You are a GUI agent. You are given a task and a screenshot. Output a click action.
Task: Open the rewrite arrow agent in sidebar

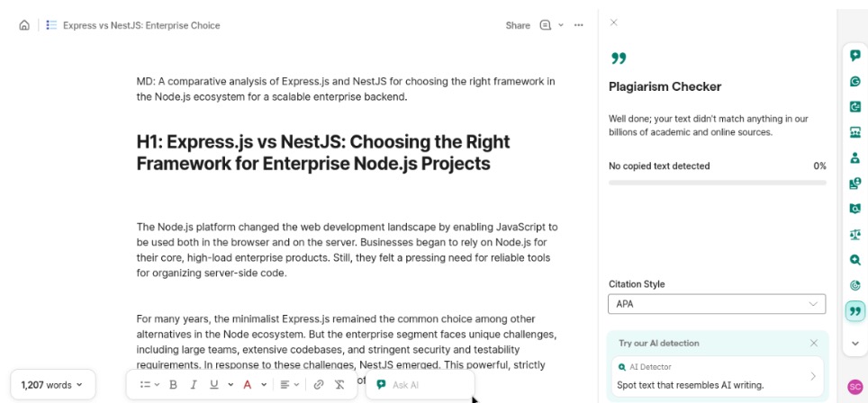(x=855, y=107)
